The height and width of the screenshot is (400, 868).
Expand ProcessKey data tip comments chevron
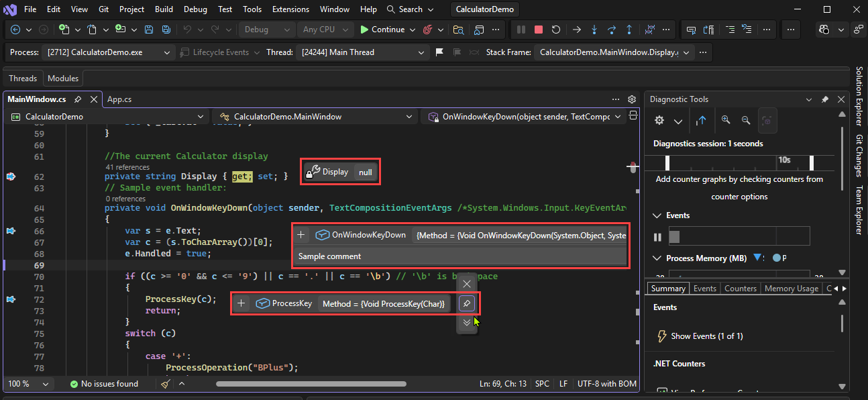467,323
